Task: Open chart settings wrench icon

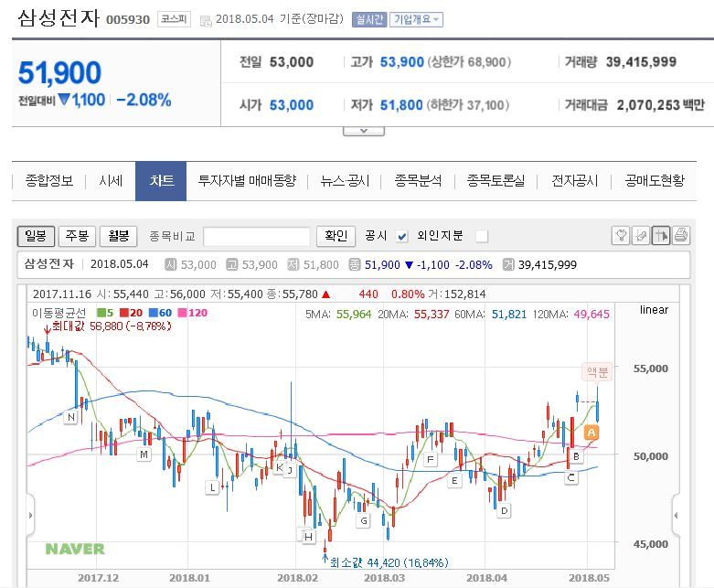Action: (x=620, y=235)
